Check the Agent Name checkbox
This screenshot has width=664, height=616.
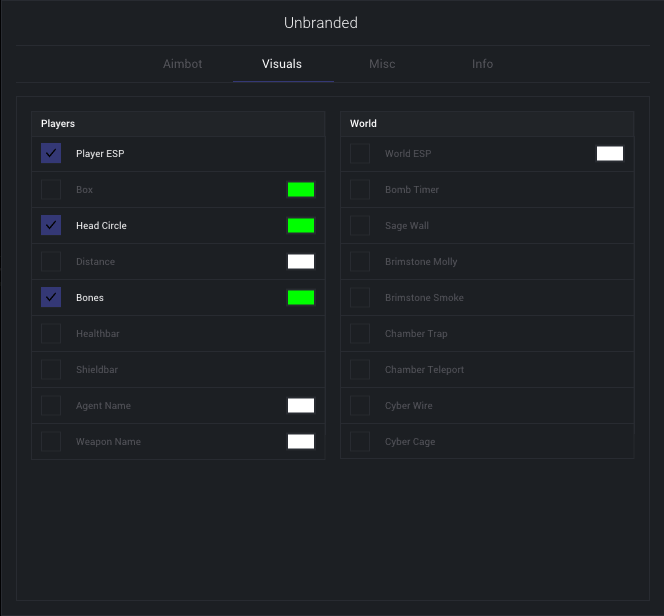(x=51, y=405)
